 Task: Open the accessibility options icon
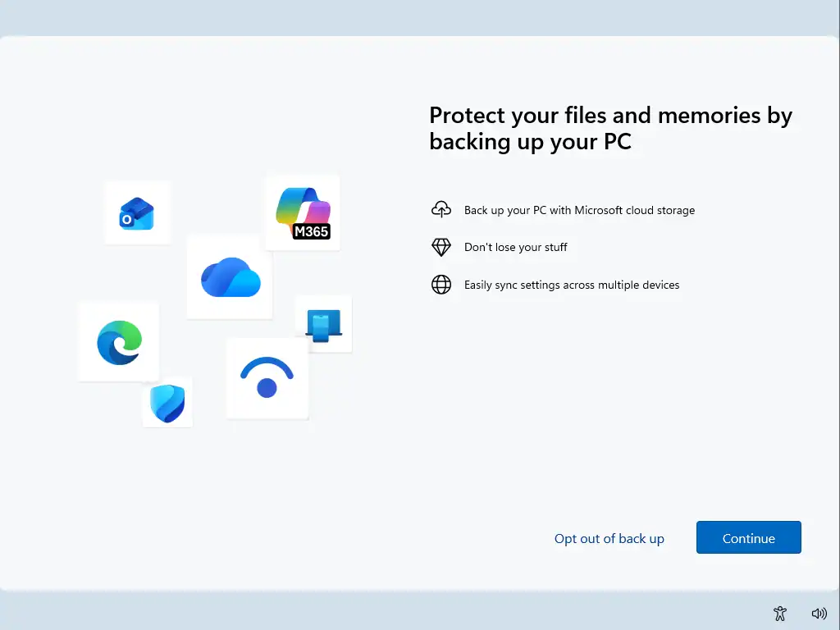tap(779, 613)
